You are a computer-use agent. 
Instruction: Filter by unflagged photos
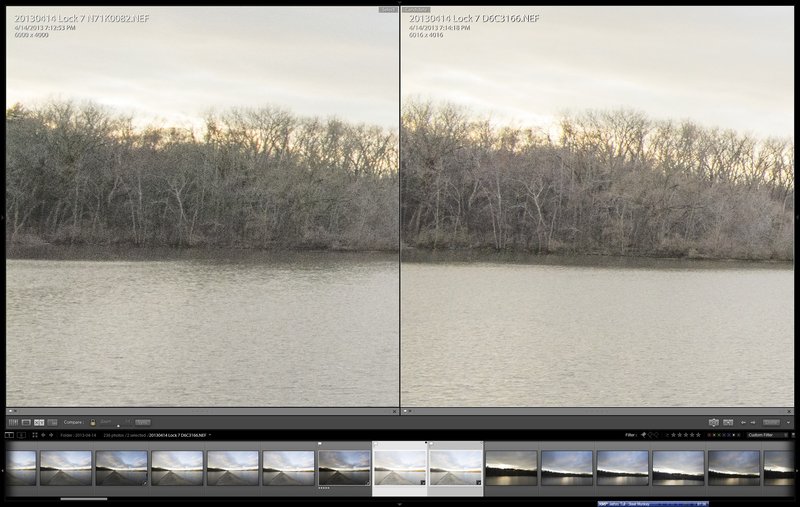coord(651,435)
